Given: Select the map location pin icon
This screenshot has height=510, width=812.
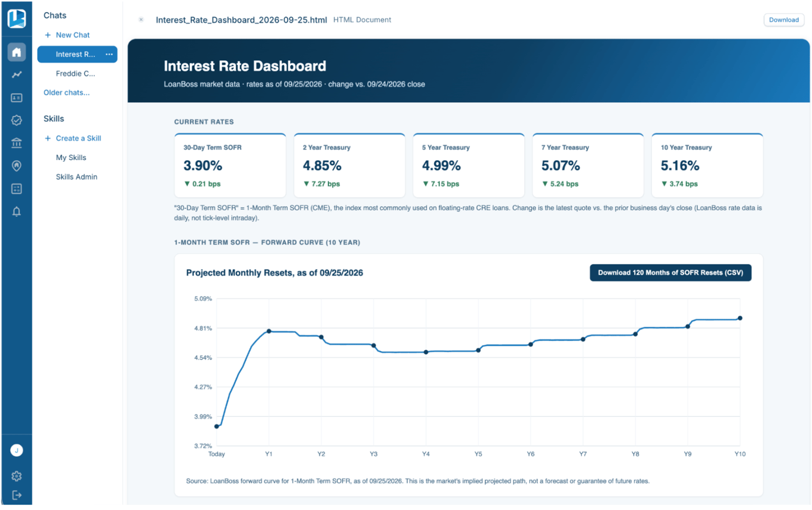Looking at the screenshot, I should tap(17, 166).
